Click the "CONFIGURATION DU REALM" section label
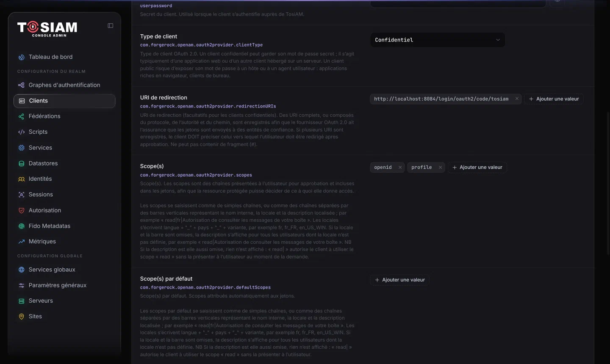 click(x=51, y=72)
